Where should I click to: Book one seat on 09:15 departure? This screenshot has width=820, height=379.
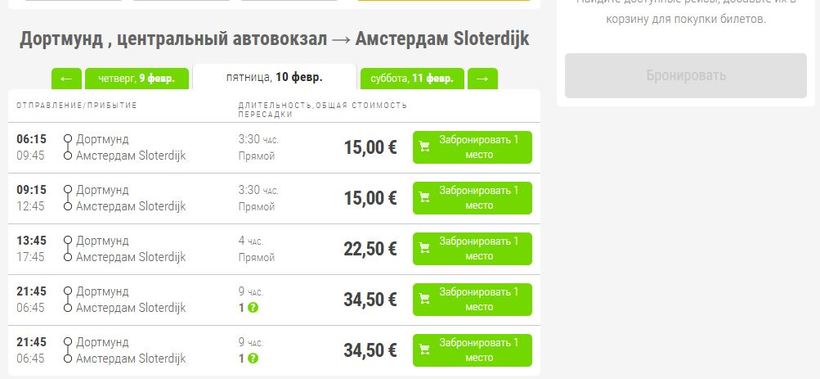point(472,198)
